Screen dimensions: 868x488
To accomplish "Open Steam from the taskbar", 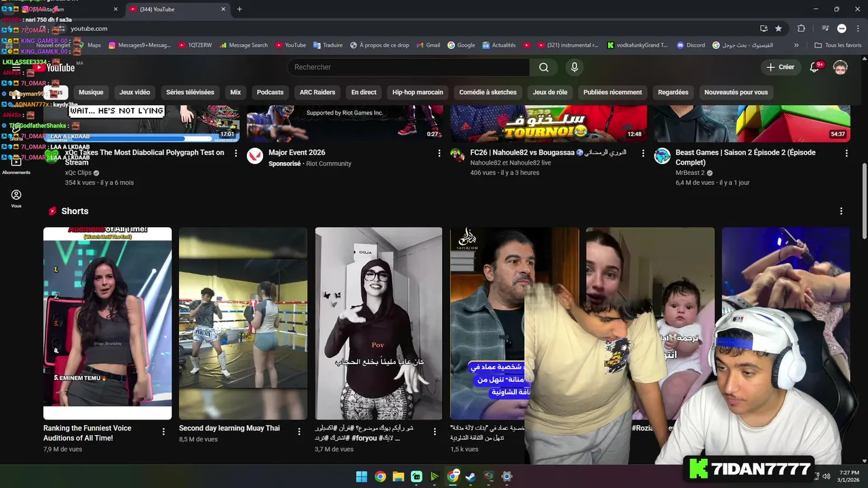I will point(470,476).
